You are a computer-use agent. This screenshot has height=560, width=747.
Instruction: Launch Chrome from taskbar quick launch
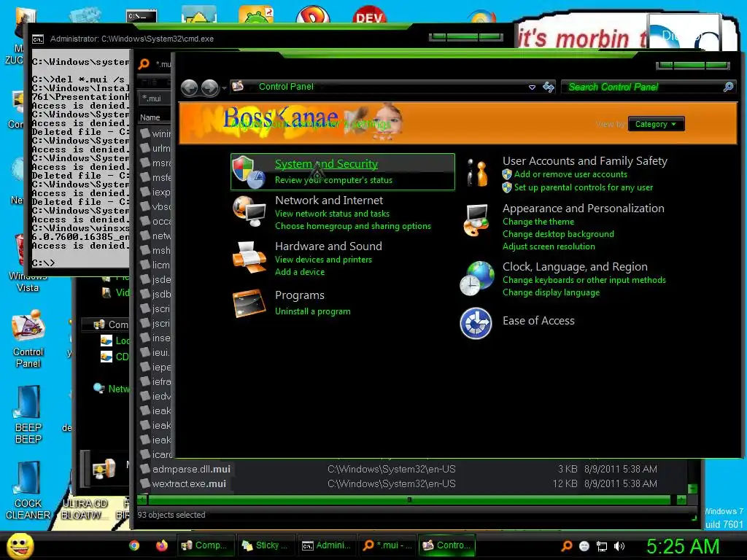tap(134, 545)
